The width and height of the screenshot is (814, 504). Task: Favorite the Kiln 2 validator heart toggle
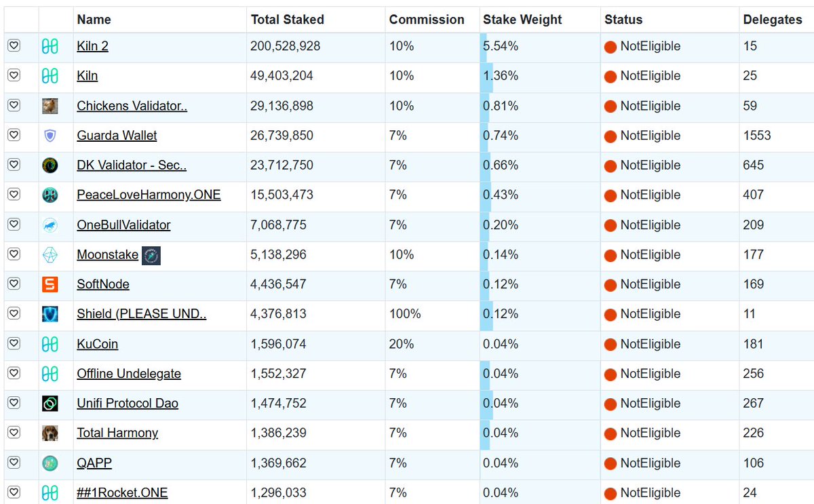coord(14,46)
